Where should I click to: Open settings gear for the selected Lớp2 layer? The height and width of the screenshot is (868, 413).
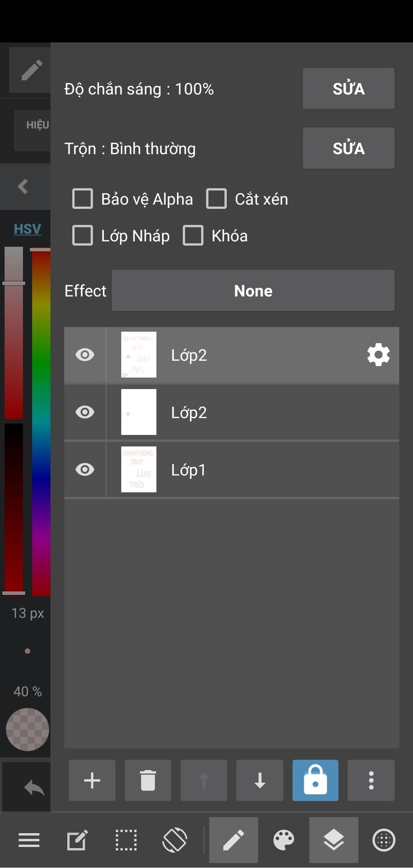pos(378,355)
